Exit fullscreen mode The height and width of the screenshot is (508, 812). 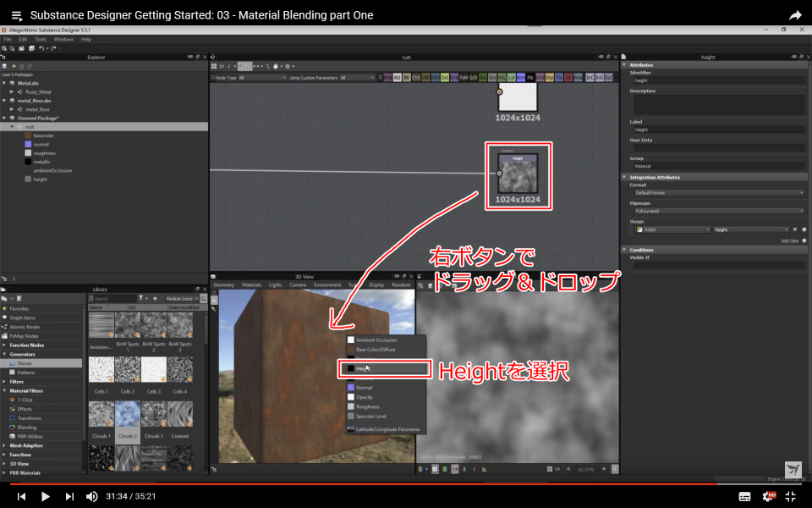[790, 497]
